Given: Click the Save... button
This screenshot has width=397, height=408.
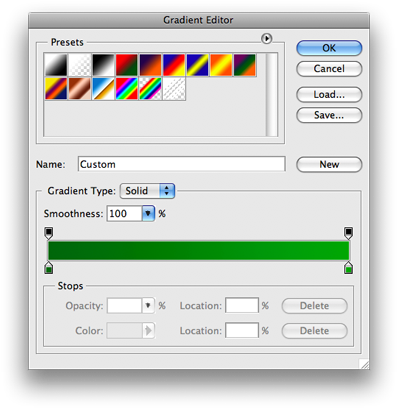Looking at the screenshot, I should (x=329, y=115).
